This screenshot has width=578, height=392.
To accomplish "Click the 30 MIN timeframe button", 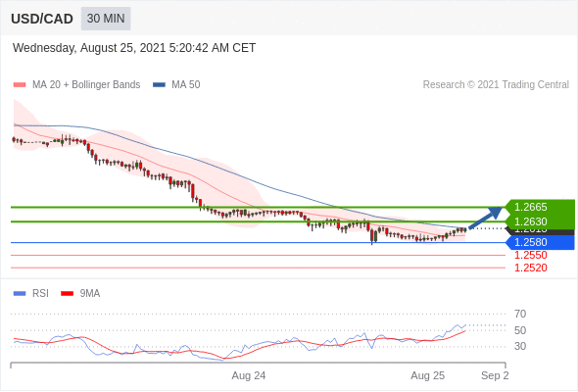I will coord(106,19).
